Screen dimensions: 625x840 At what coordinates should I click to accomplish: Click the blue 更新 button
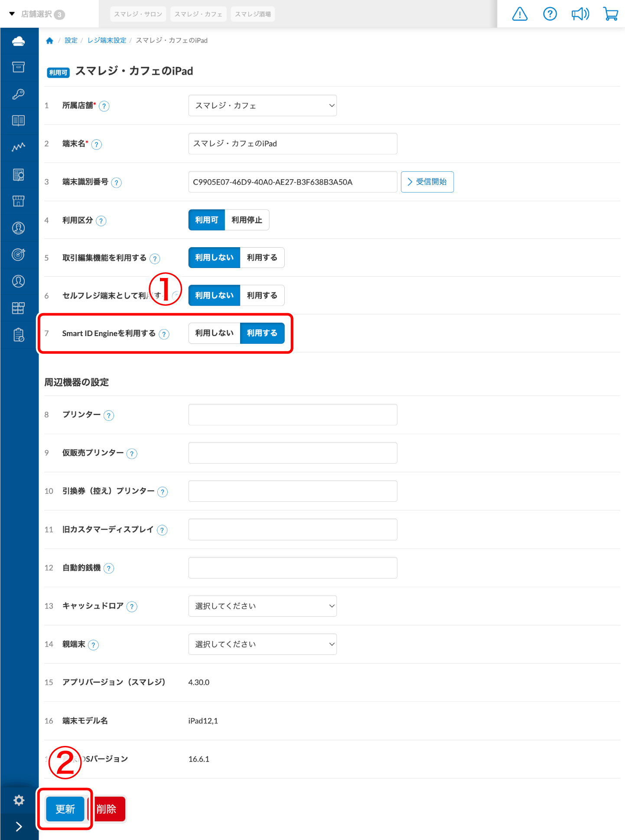coord(65,809)
